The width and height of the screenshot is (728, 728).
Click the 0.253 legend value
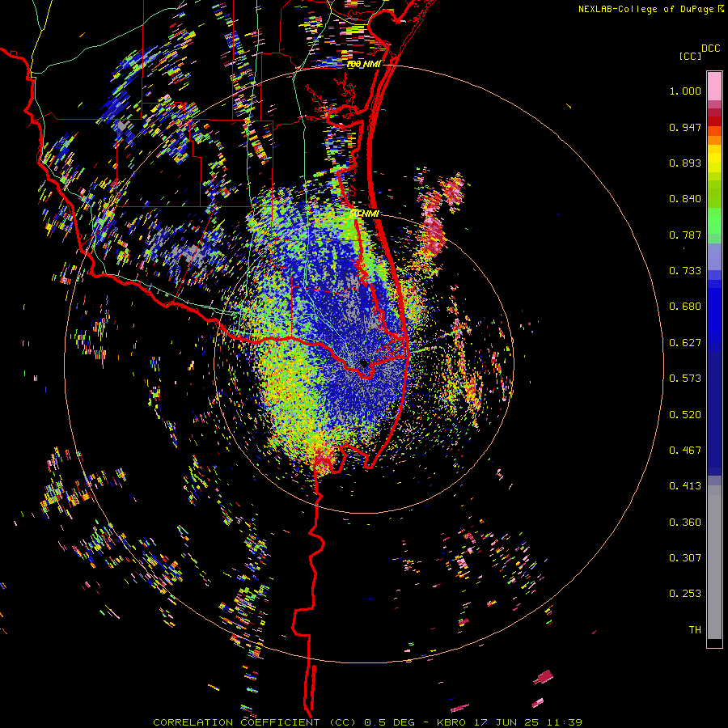coord(685,594)
